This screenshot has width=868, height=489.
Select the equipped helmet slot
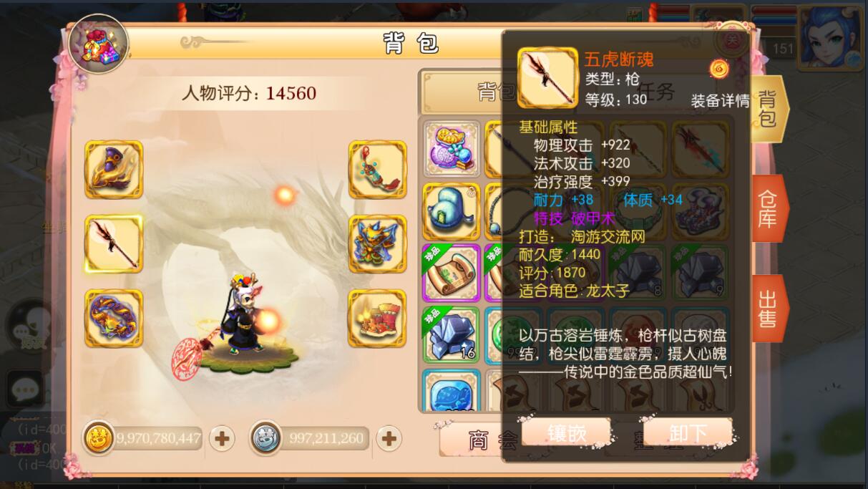tap(114, 170)
